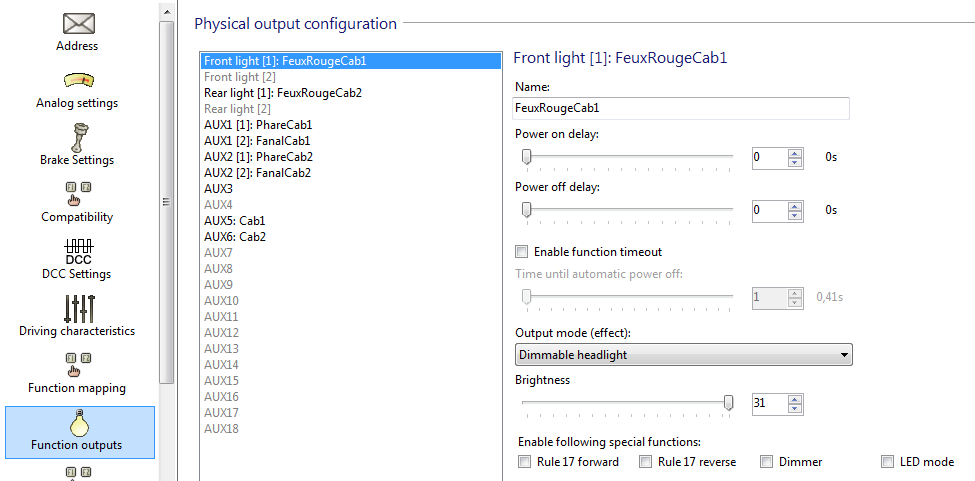
Task: Open Output mode effect dropdown
Action: (683, 354)
